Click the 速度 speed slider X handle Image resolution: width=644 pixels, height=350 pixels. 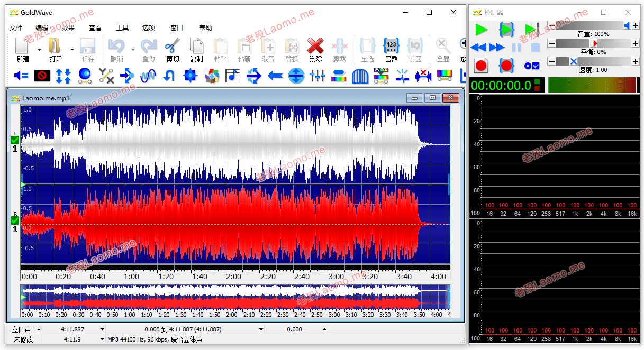(x=573, y=61)
